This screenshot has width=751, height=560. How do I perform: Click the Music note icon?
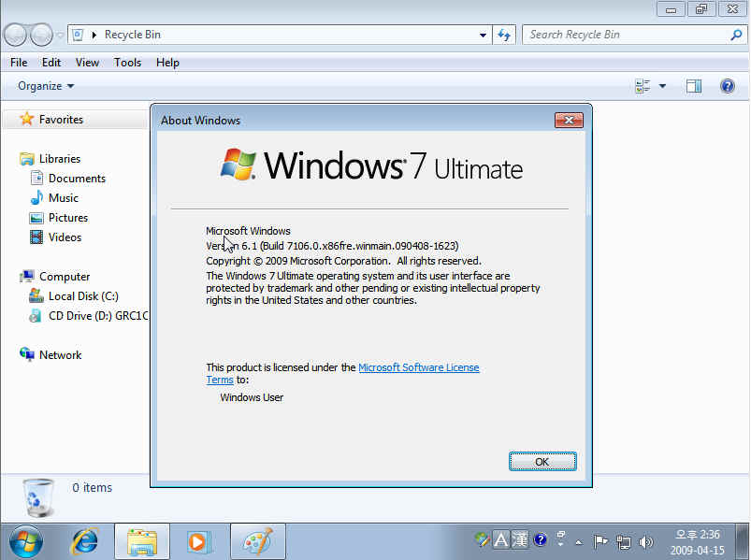pyautogui.click(x=36, y=197)
